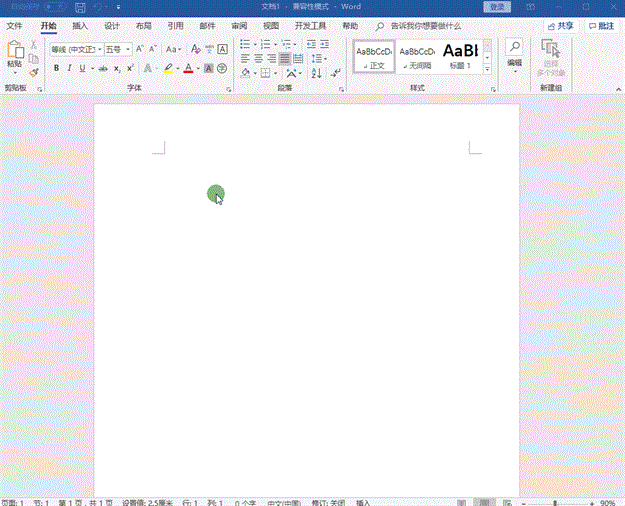Screen dimensions: 625x506
Task: Open the font name dropdown
Action: tap(100, 49)
